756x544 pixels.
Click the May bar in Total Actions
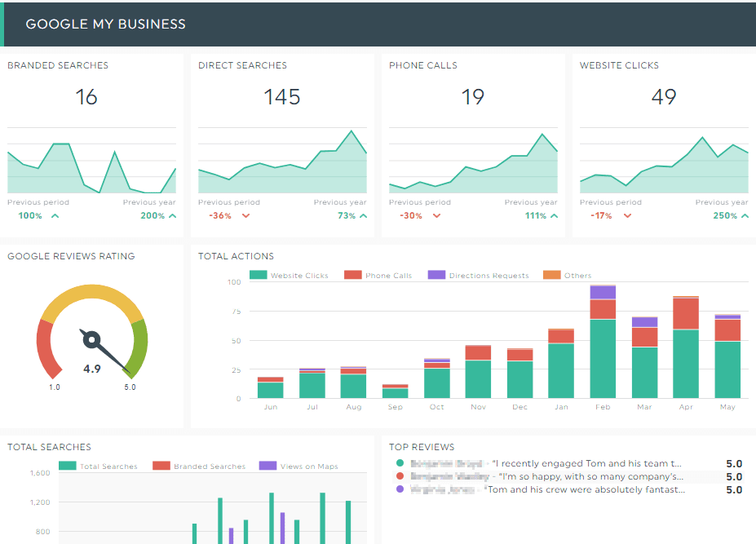[727, 356]
